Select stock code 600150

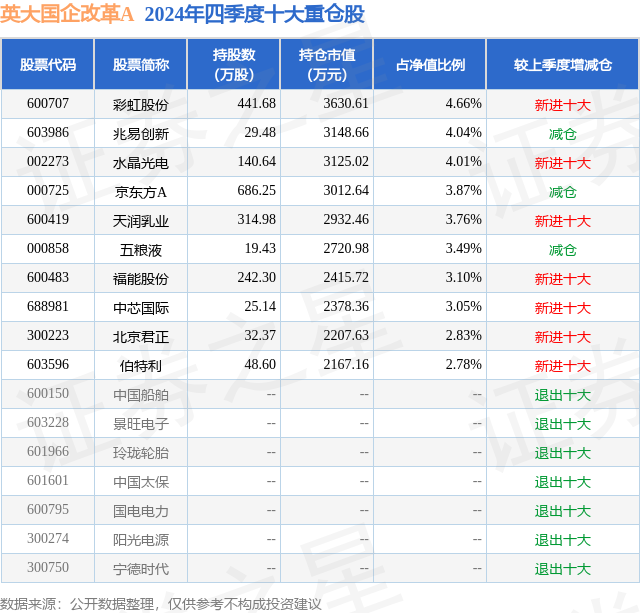click(x=48, y=393)
